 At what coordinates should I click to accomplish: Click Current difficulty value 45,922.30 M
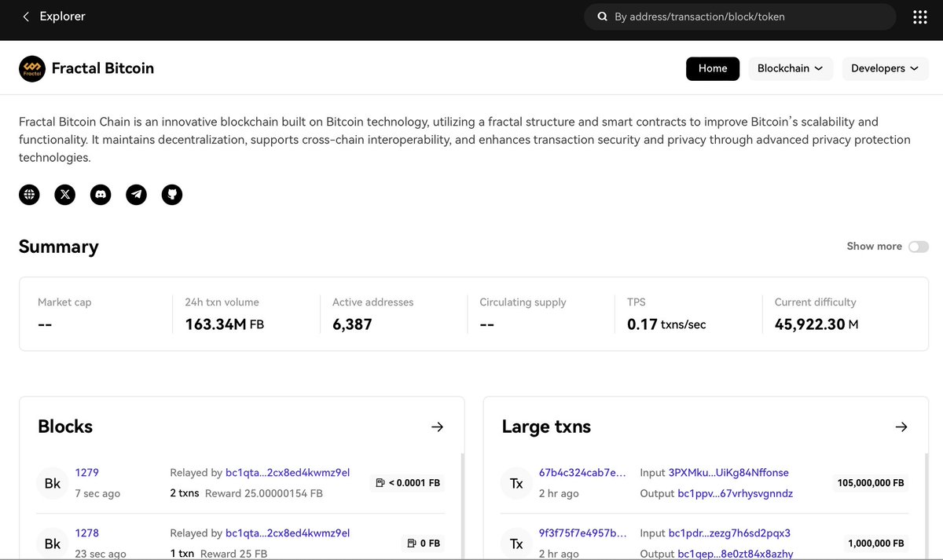[816, 324]
